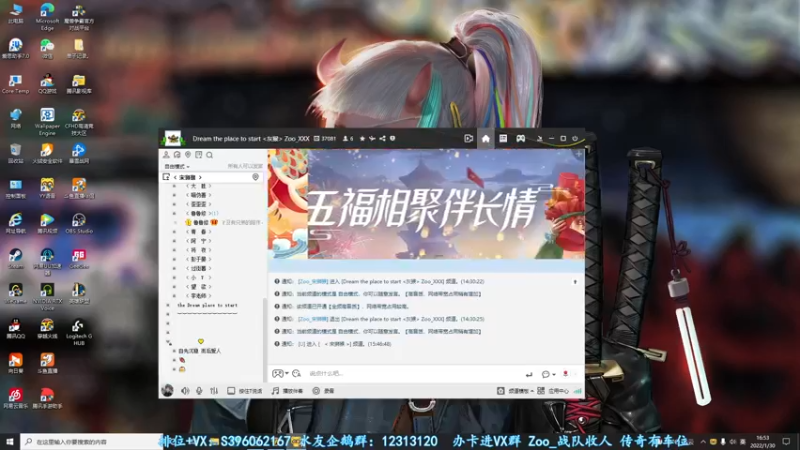Open the emoticon search icon in chat bar

click(296, 373)
